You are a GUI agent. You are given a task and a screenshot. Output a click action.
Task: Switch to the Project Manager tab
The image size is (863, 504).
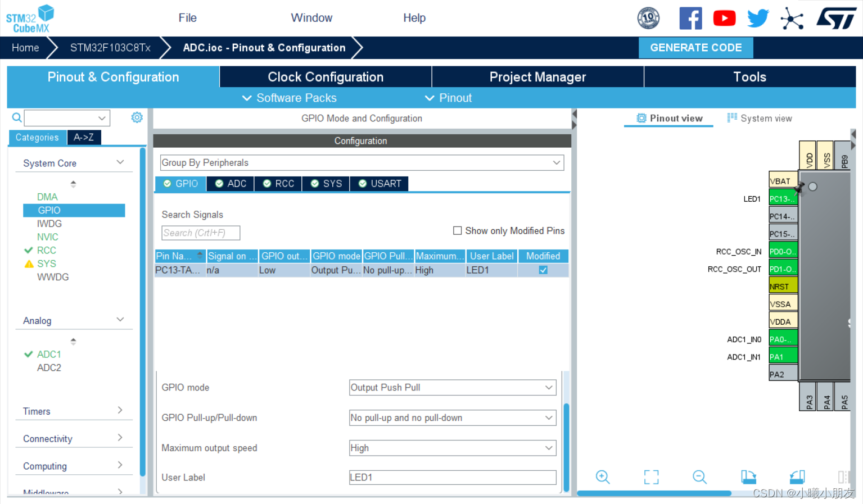click(537, 77)
